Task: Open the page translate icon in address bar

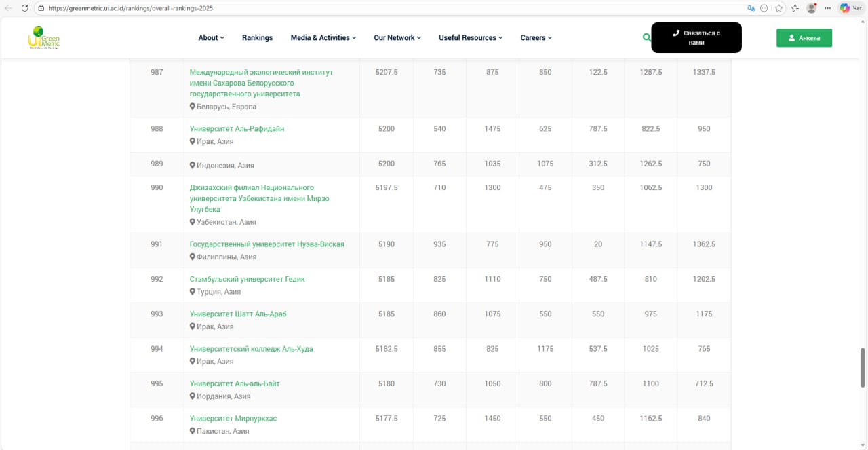Action: coord(751,8)
